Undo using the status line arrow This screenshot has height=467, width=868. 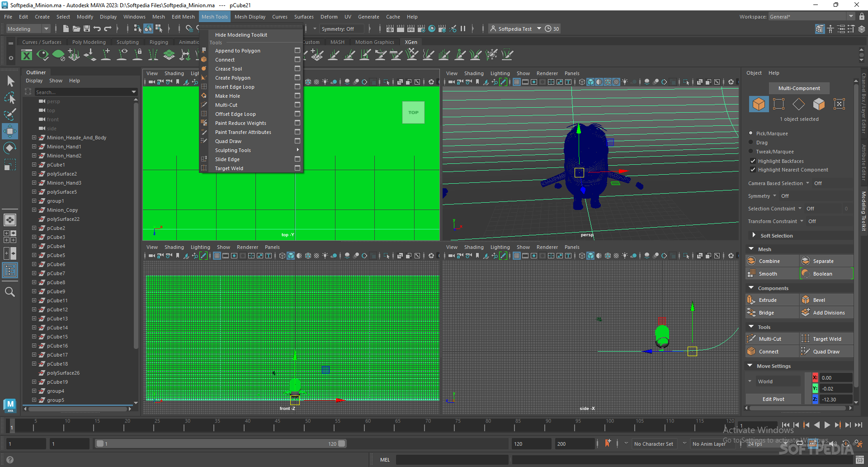pyautogui.click(x=97, y=29)
